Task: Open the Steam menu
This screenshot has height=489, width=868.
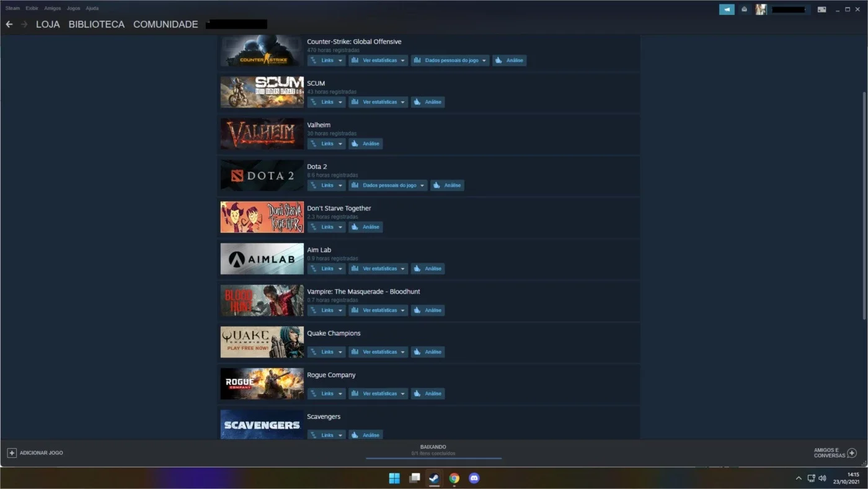Action: coord(12,9)
